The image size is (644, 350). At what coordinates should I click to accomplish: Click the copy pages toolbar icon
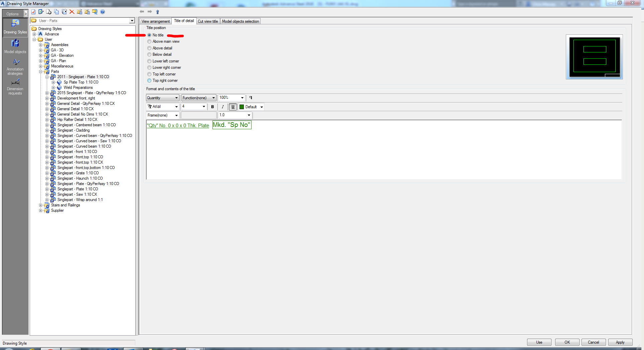pos(56,12)
